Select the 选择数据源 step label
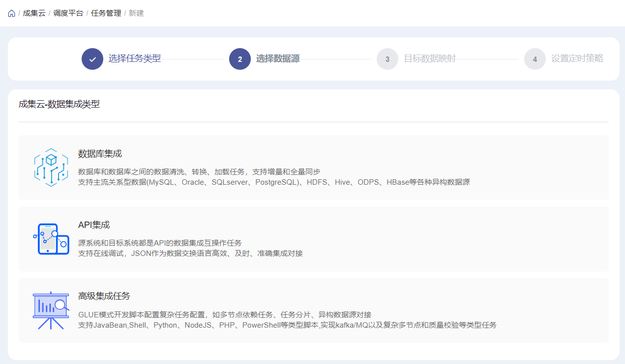Image resolution: width=625 pixels, height=364 pixels. [x=278, y=58]
